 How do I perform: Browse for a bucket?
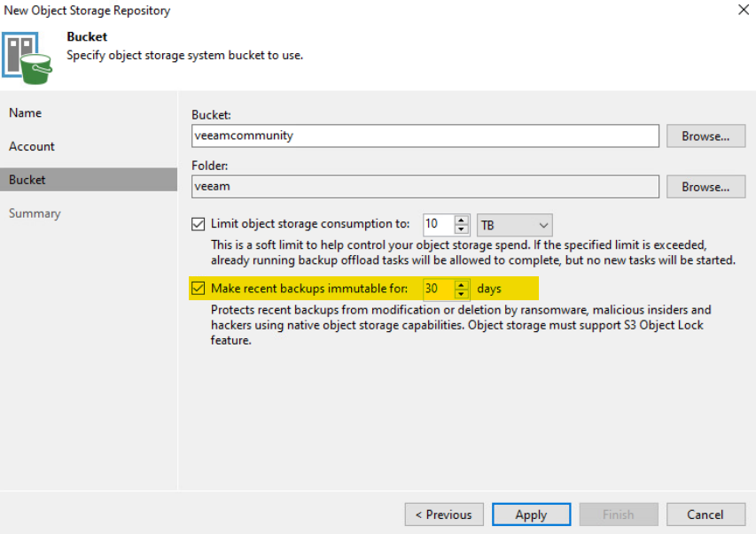coord(705,136)
